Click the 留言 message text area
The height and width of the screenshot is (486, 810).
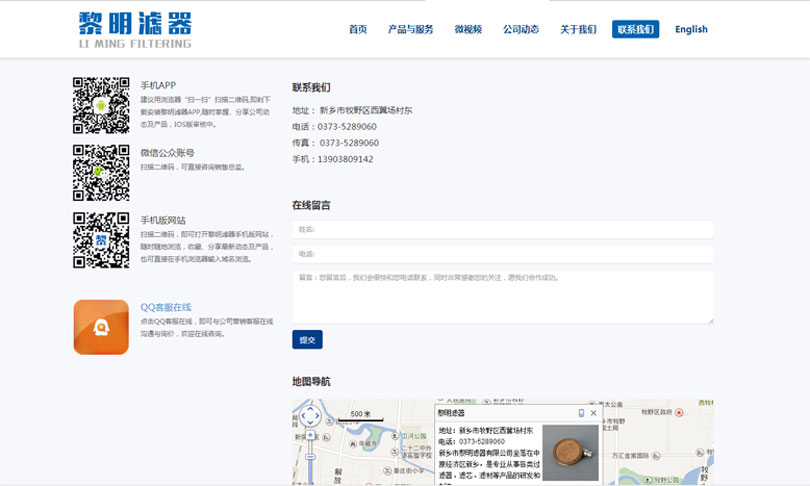[x=503, y=297]
